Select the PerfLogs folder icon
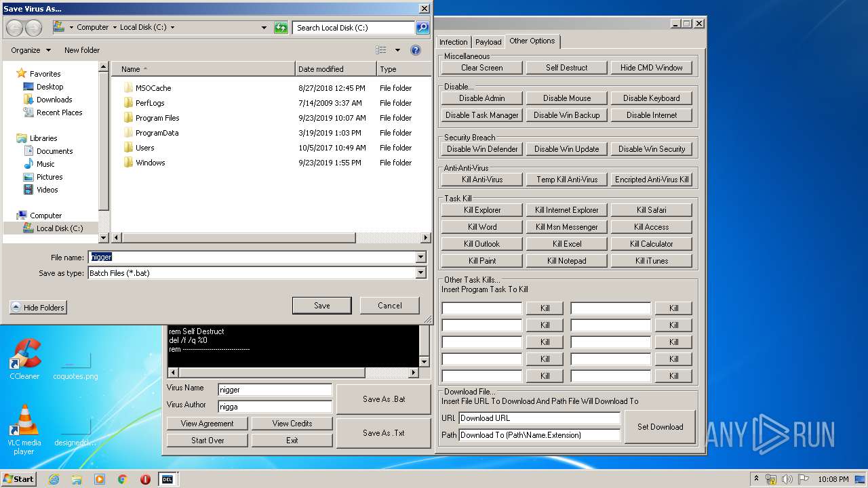The height and width of the screenshot is (488, 868). [x=128, y=103]
